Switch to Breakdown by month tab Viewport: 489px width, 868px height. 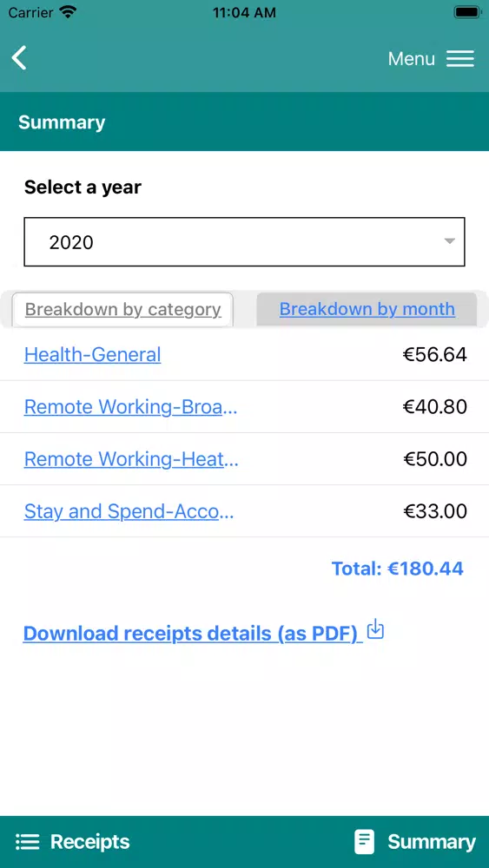coord(367,310)
